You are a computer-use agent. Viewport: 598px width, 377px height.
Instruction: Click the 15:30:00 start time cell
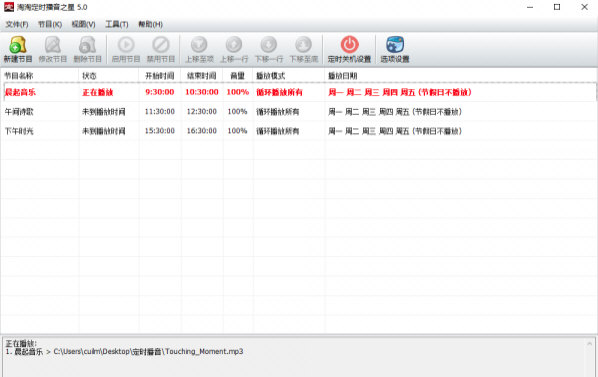coord(159,131)
